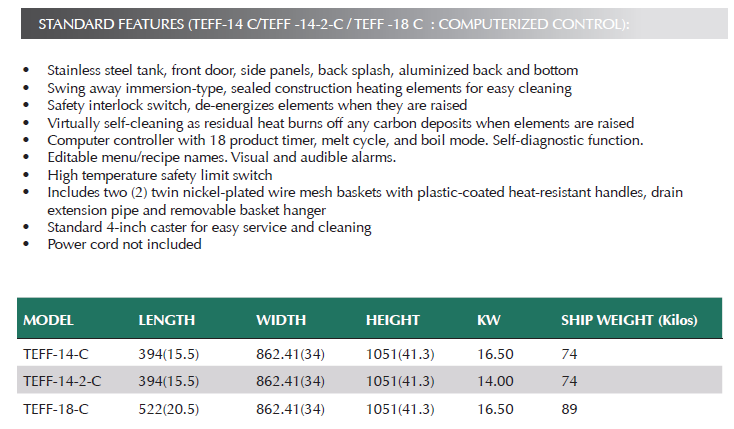Image resolution: width=734 pixels, height=429 pixels.
Task: Click the 'Stainless steel tank' feature line
Action: [x=313, y=70]
